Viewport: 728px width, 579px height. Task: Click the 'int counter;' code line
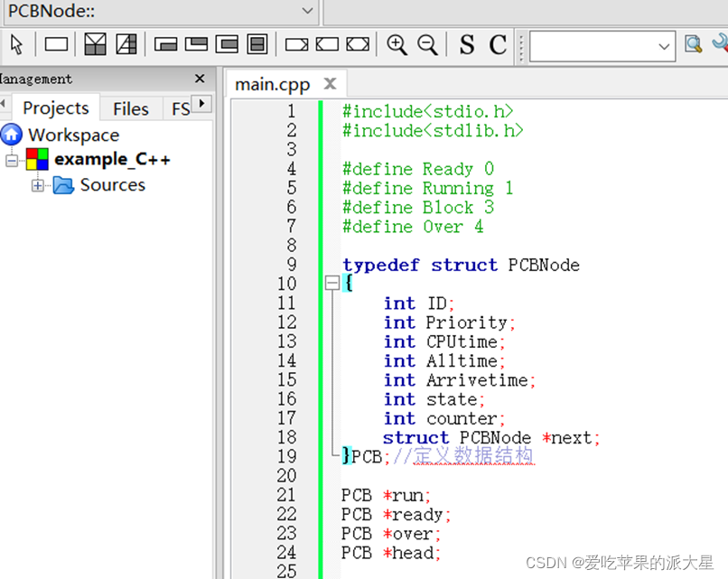444,419
